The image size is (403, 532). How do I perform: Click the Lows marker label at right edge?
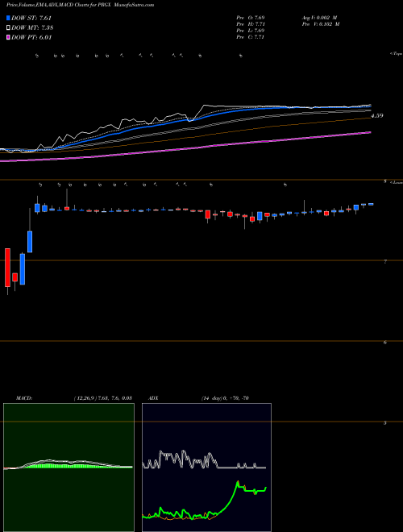pos(397,182)
